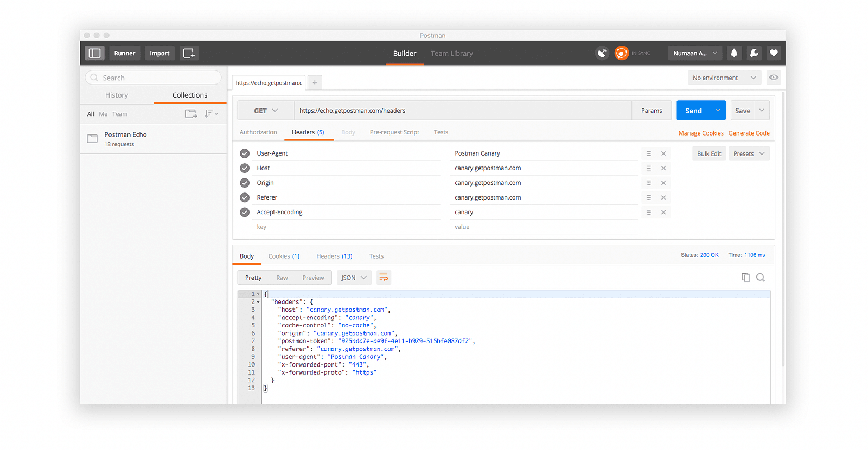Add a new request tab
868x450 pixels.
(x=315, y=82)
